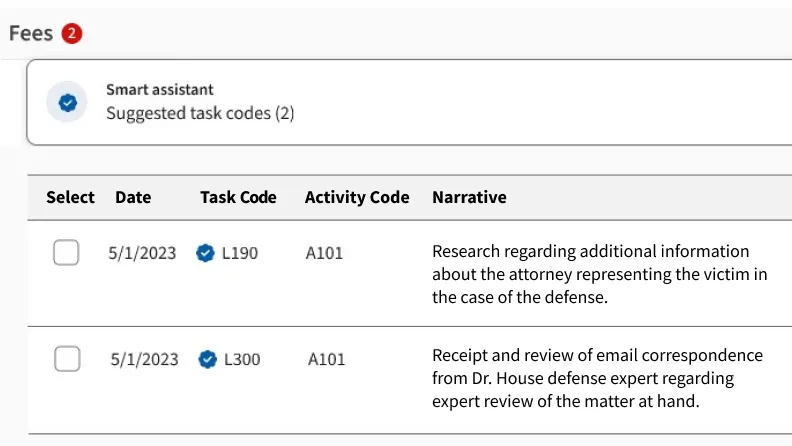Click the Activity Code column header
792x446 pixels.
[357, 197]
